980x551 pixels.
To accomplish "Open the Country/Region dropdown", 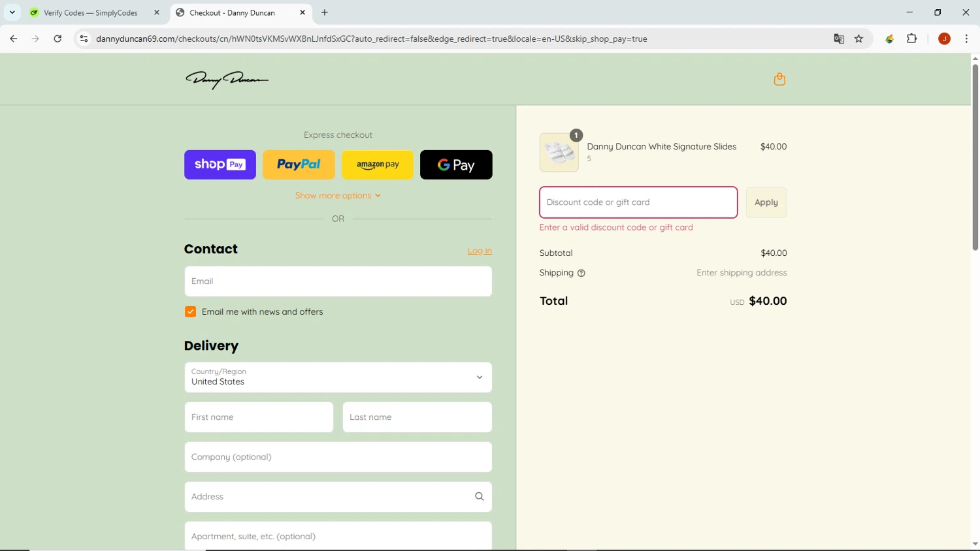I will point(338,377).
